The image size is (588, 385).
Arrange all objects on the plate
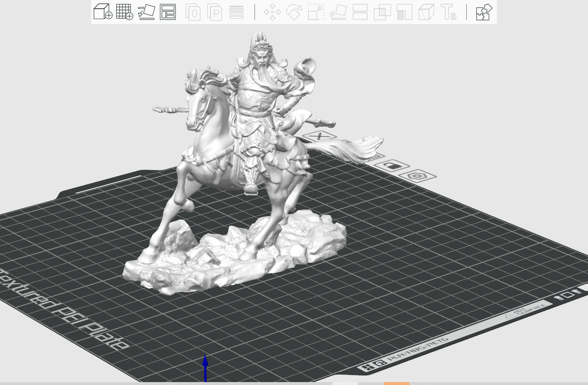pos(168,12)
